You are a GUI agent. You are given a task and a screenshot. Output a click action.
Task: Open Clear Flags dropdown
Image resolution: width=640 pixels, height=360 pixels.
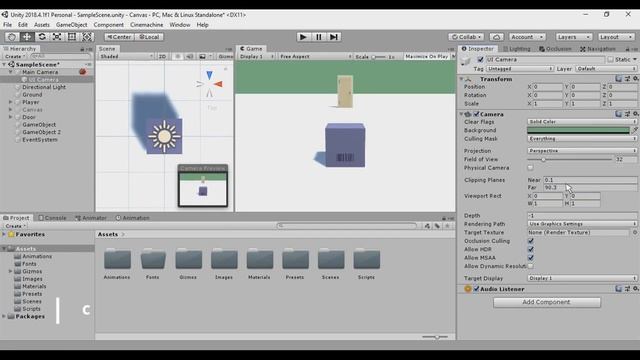(582, 122)
